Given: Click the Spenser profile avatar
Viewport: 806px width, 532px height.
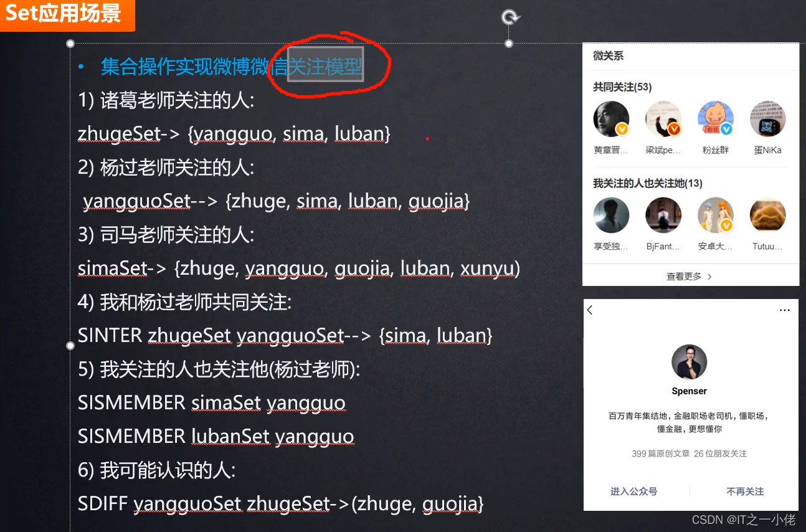Looking at the screenshot, I should 689,362.
